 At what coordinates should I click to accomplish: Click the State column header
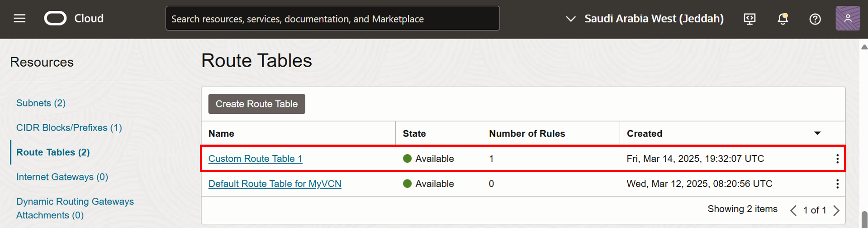pyautogui.click(x=414, y=134)
